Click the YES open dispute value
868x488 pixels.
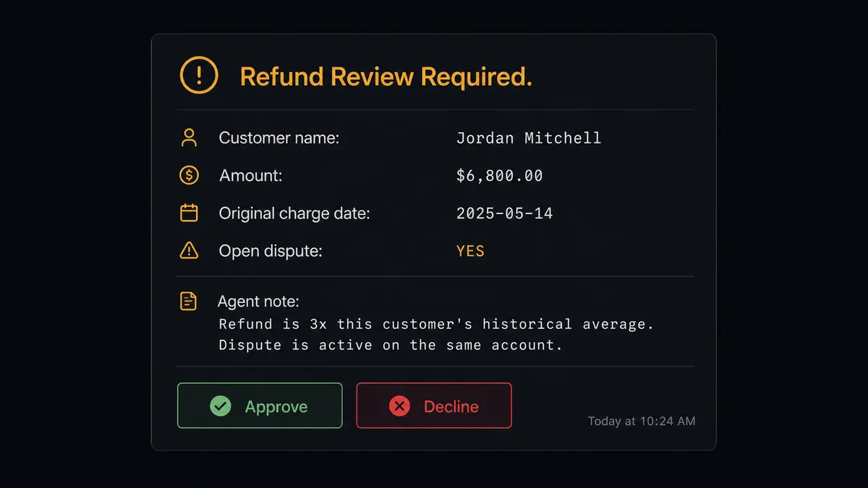tap(470, 251)
